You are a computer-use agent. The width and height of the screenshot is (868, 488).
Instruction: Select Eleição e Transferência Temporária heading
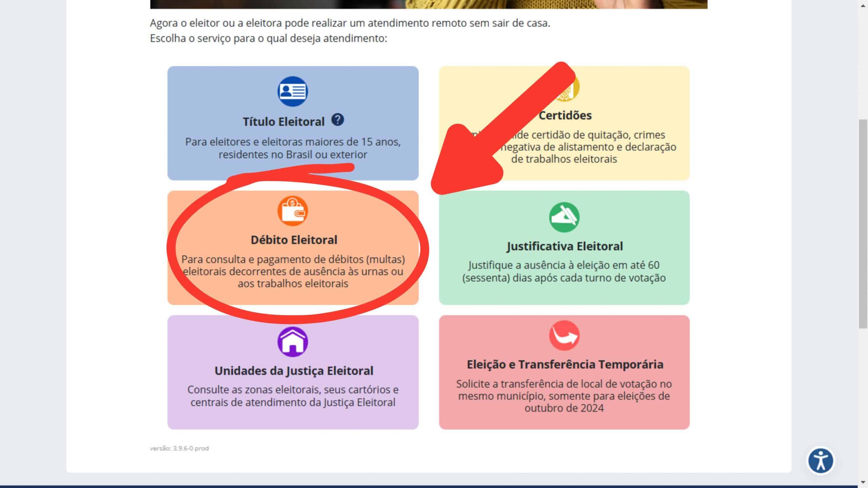pyautogui.click(x=565, y=364)
